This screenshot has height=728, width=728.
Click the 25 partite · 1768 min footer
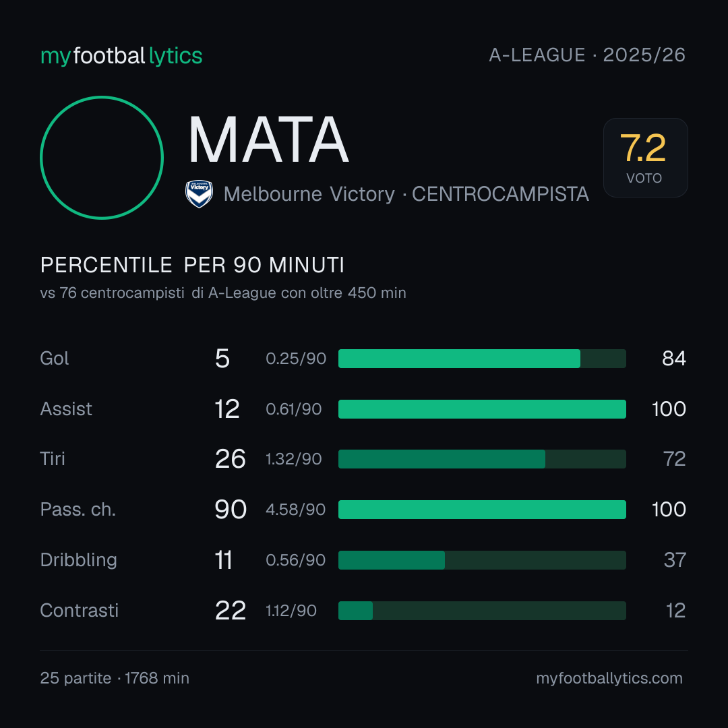[x=115, y=678]
